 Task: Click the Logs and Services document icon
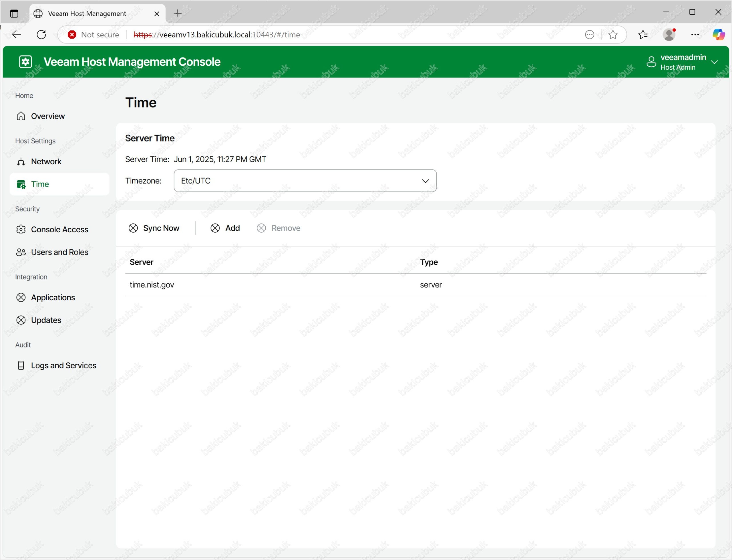pos(21,366)
